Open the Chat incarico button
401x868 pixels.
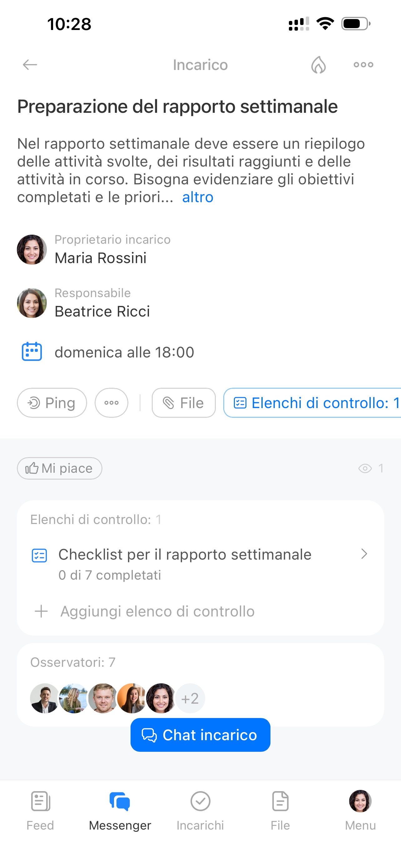tap(200, 735)
